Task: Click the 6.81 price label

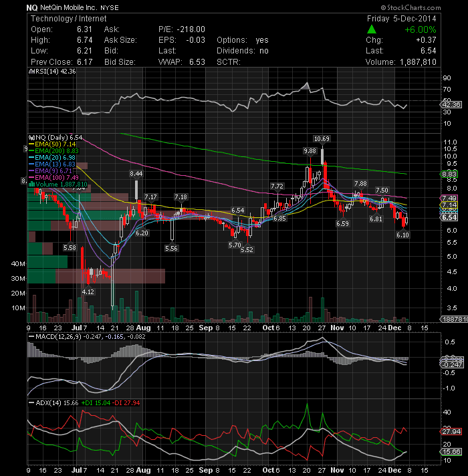Action: coord(376,219)
